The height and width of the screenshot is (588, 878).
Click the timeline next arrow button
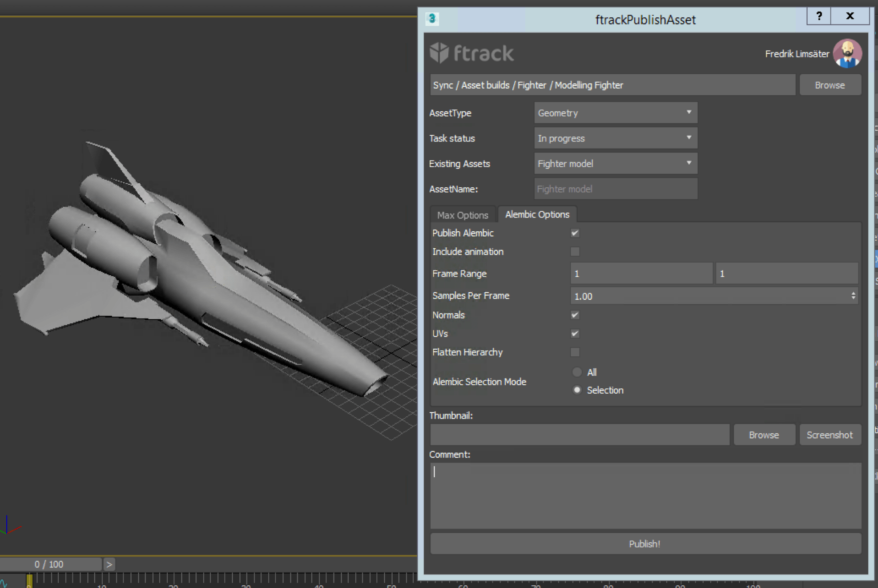(x=109, y=564)
